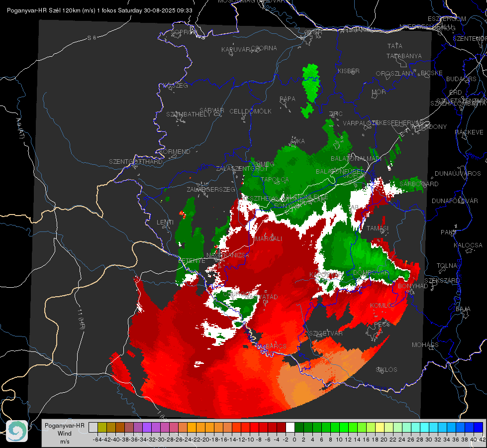The width and height of the screenshot is (487, 448).
Task: Click the cyan swatch between 28 and 30
Action: pyautogui.click(x=425, y=428)
